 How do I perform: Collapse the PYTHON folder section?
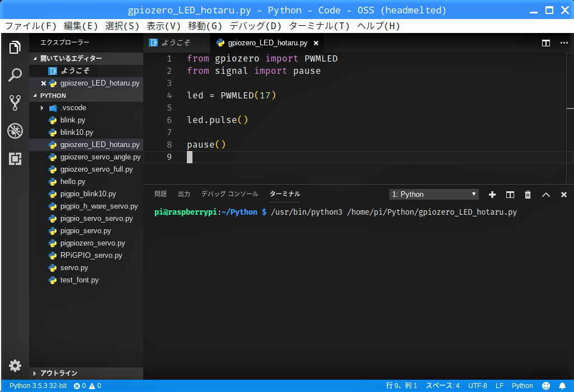pyautogui.click(x=86, y=96)
